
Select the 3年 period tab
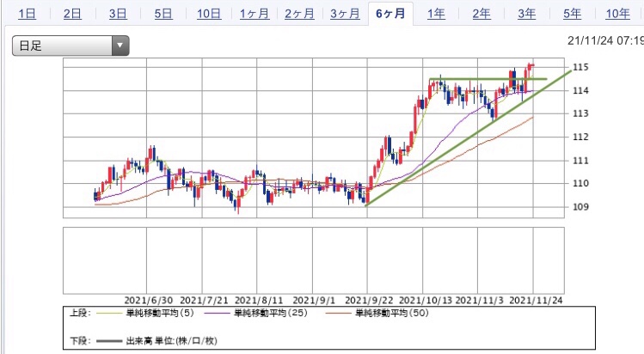526,14
